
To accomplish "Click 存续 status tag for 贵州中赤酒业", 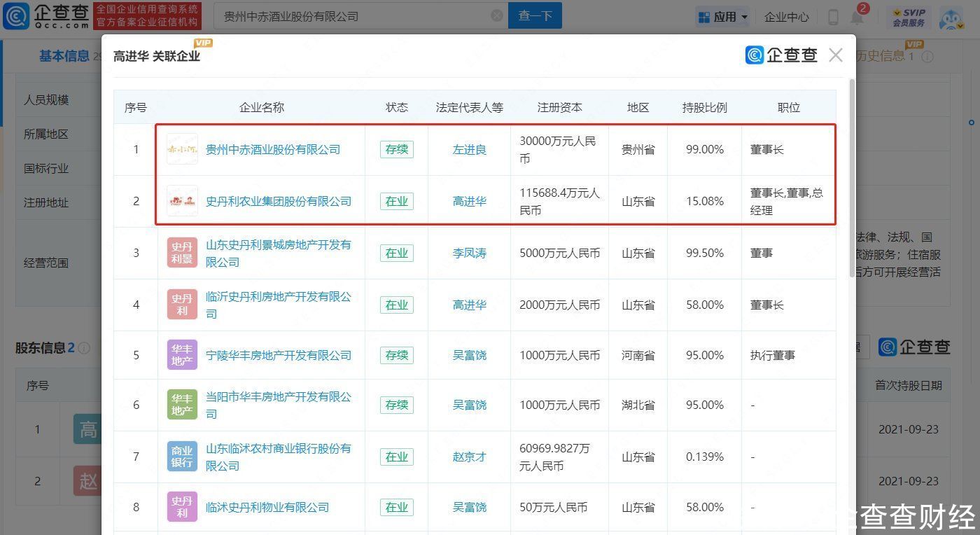I will [x=397, y=149].
